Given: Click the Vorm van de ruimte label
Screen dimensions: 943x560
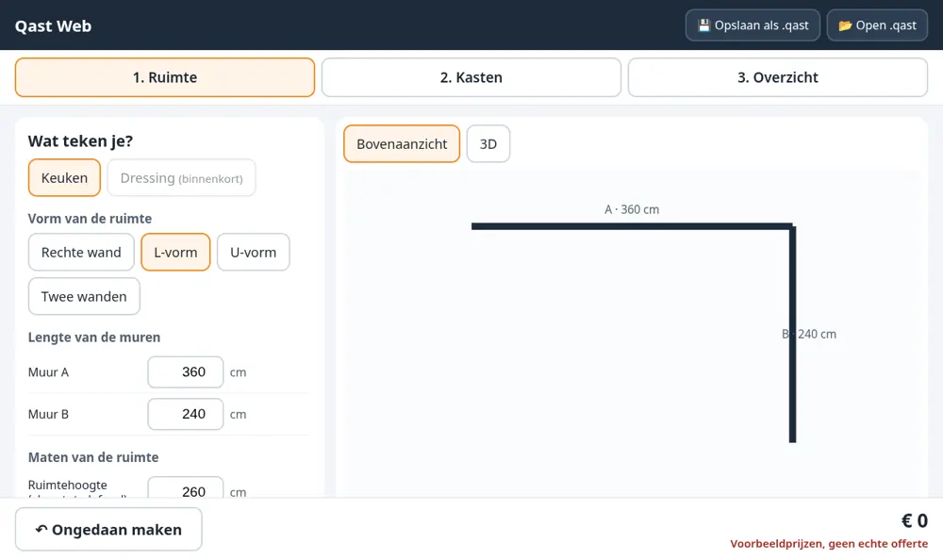Looking at the screenshot, I should coord(90,219).
